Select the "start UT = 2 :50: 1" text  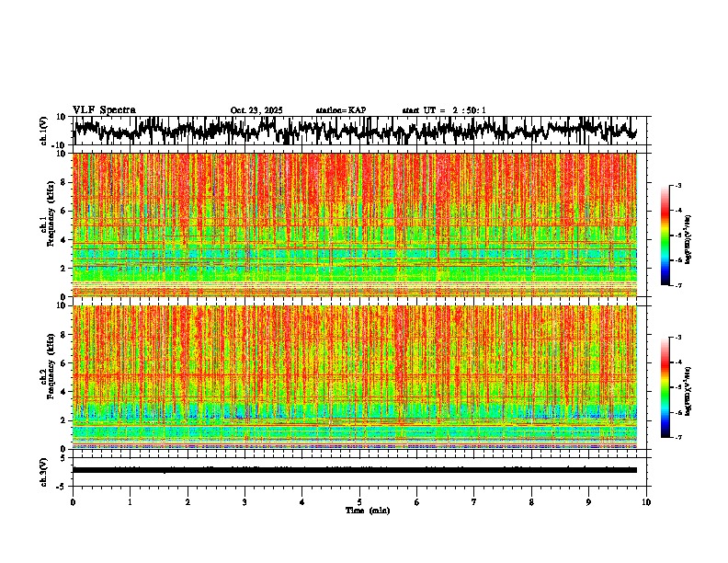coord(444,110)
